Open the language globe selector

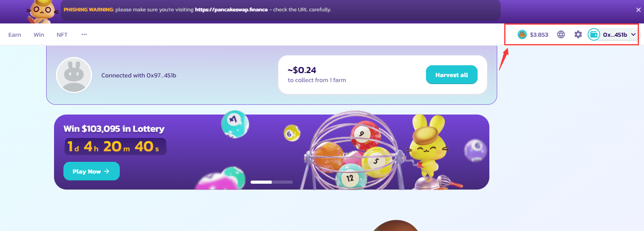tap(561, 34)
